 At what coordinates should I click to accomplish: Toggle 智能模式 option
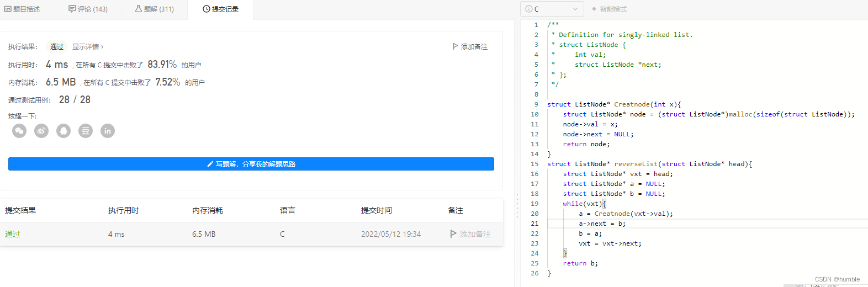click(x=610, y=9)
